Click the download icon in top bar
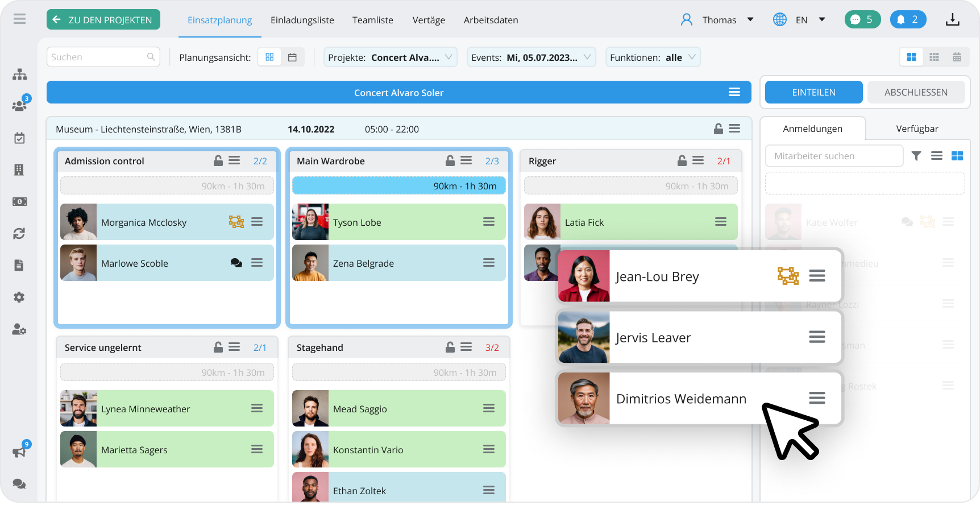Image resolution: width=980 pixels, height=505 pixels. [x=952, y=20]
